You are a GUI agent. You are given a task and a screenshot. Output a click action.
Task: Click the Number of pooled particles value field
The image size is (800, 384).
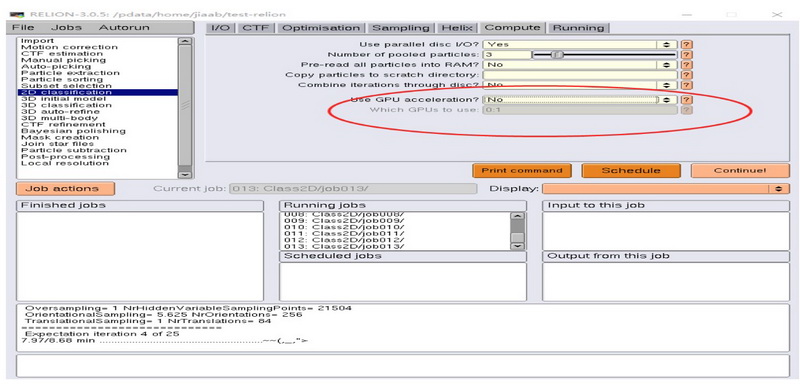[507, 55]
